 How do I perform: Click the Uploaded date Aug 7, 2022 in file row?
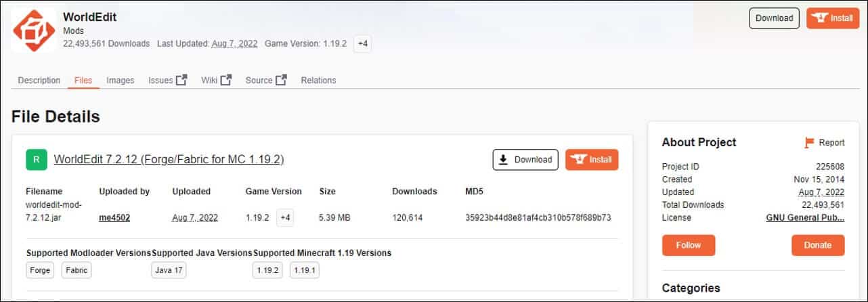pyautogui.click(x=195, y=218)
